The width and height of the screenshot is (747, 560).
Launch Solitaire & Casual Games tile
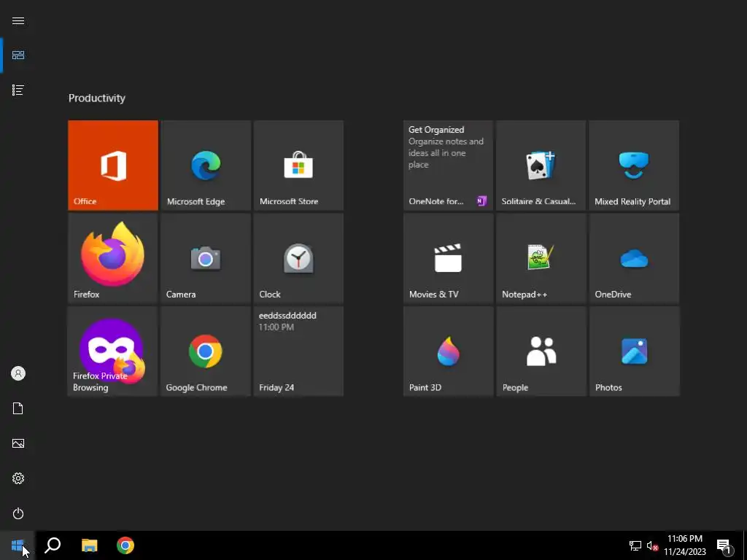tap(541, 165)
